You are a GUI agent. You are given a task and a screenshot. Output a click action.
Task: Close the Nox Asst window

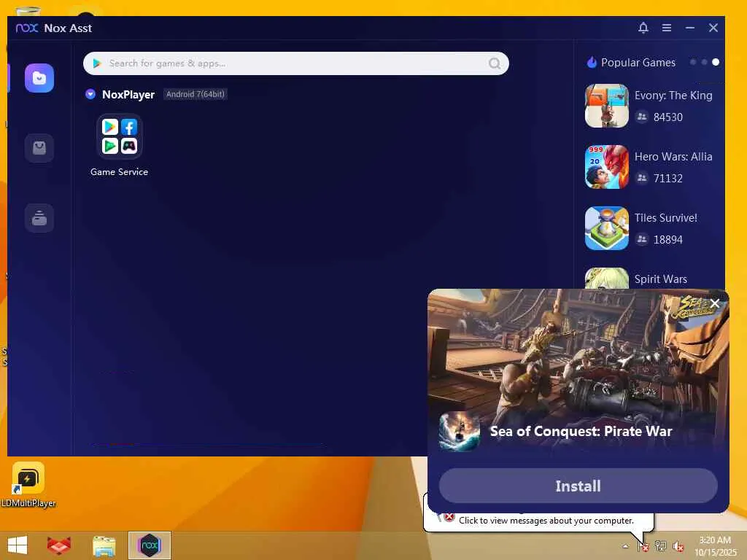(713, 28)
